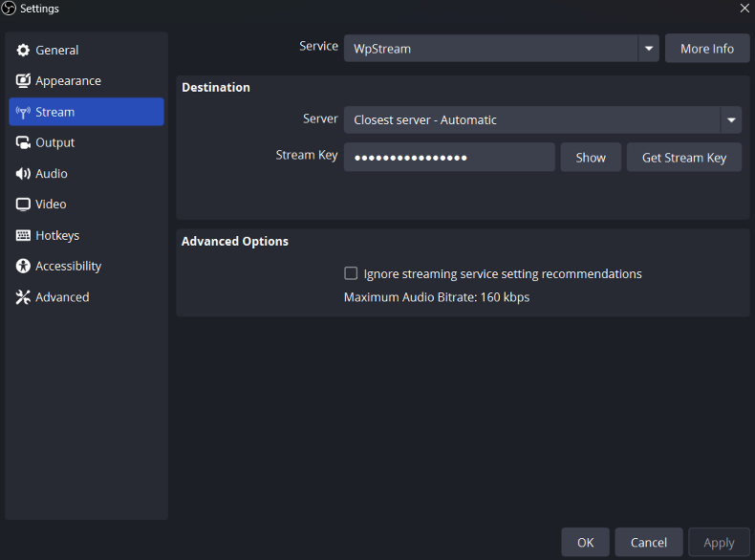Click the Get Stream Key button

(684, 158)
